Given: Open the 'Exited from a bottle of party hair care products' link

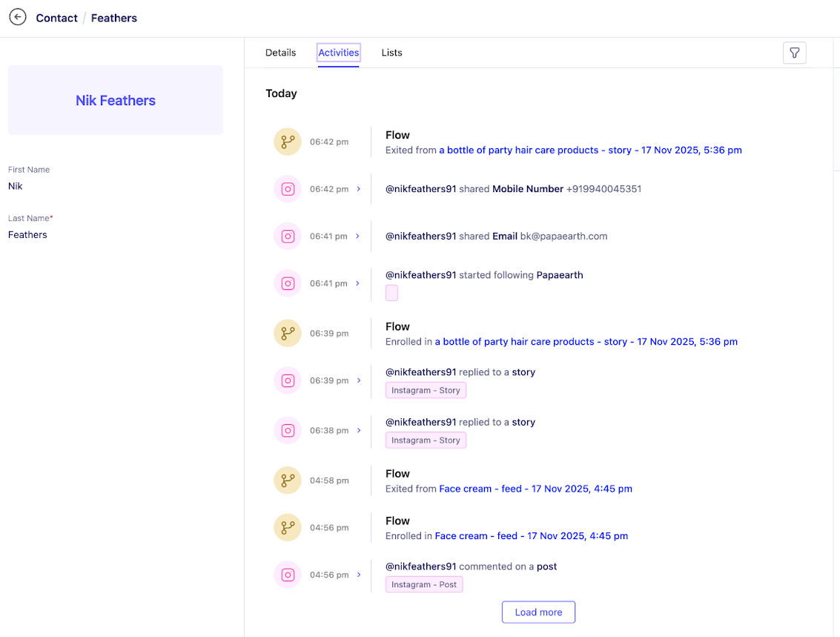Looking at the screenshot, I should click(x=590, y=150).
